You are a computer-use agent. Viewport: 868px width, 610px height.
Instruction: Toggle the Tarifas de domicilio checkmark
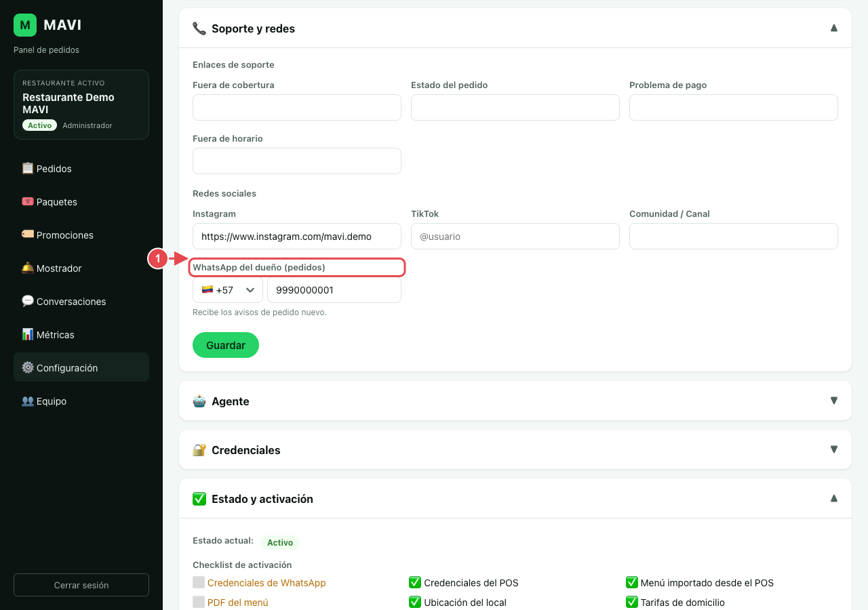point(632,602)
